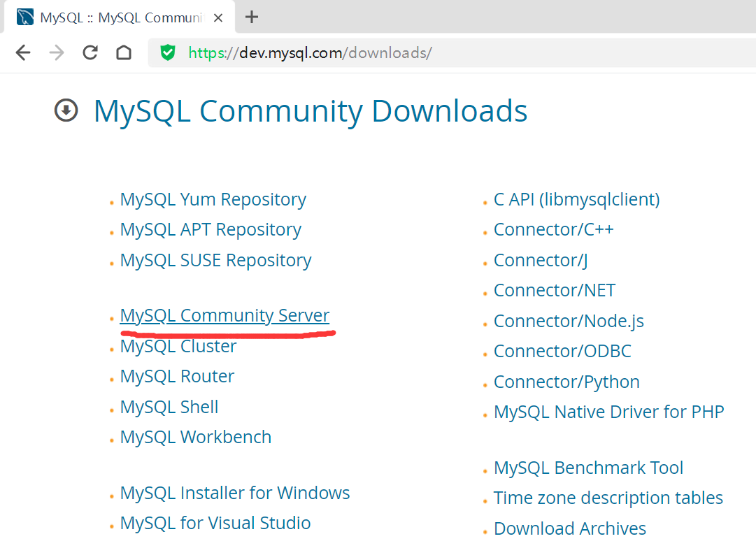Open MySQL Router link
Screen dimensions: 756x548
click(177, 377)
